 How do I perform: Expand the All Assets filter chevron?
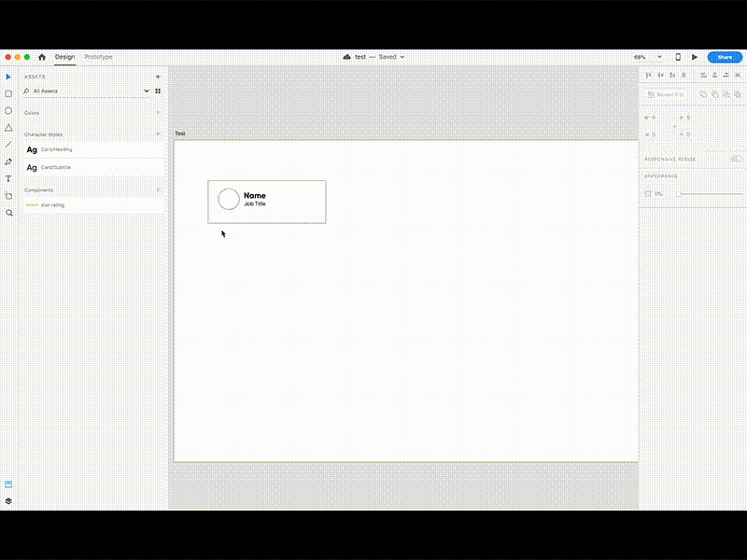pos(147,91)
